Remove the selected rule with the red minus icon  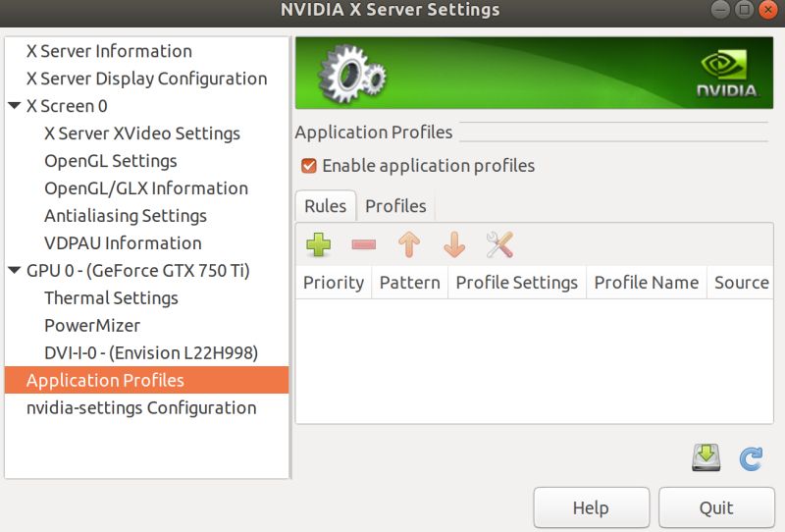pyautogui.click(x=364, y=244)
